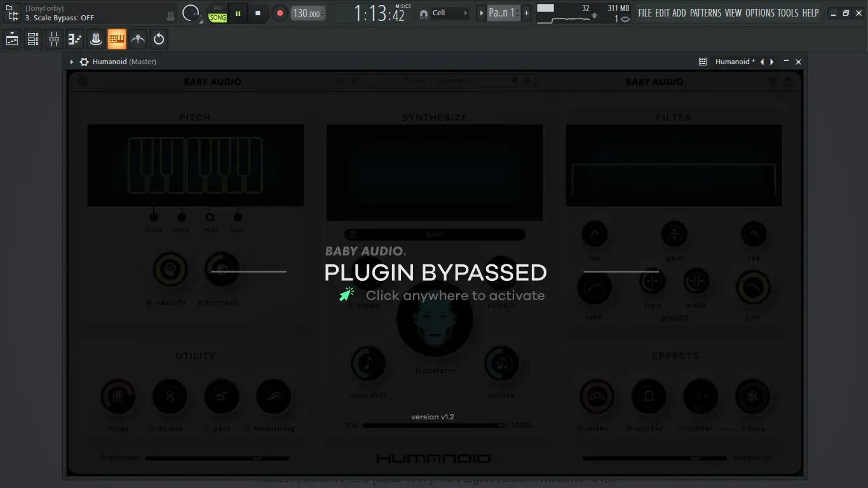Add a new pattern with plus button
Image resolution: width=868 pixels, height=488 pixels.
point(526,13)
